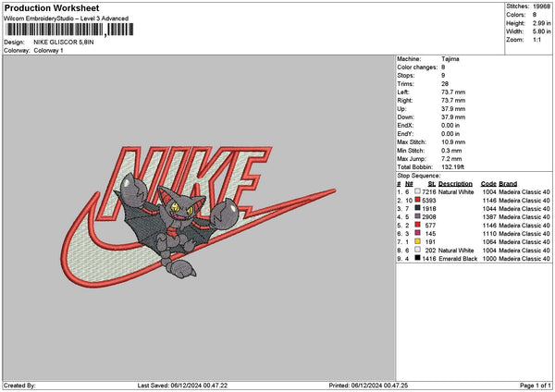Click the "Last Saved: 06/12/2024 00.47.22" footer text
This screenshot has height=392, width=555.
182,386
